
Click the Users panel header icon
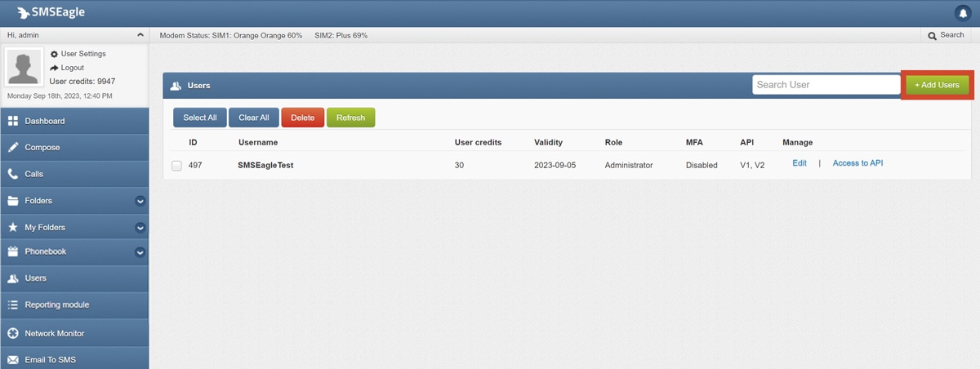(176, 85)
